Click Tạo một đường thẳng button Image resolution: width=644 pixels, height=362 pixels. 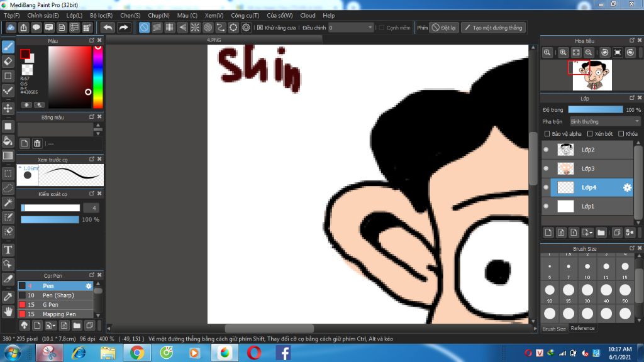coord(493,28)
